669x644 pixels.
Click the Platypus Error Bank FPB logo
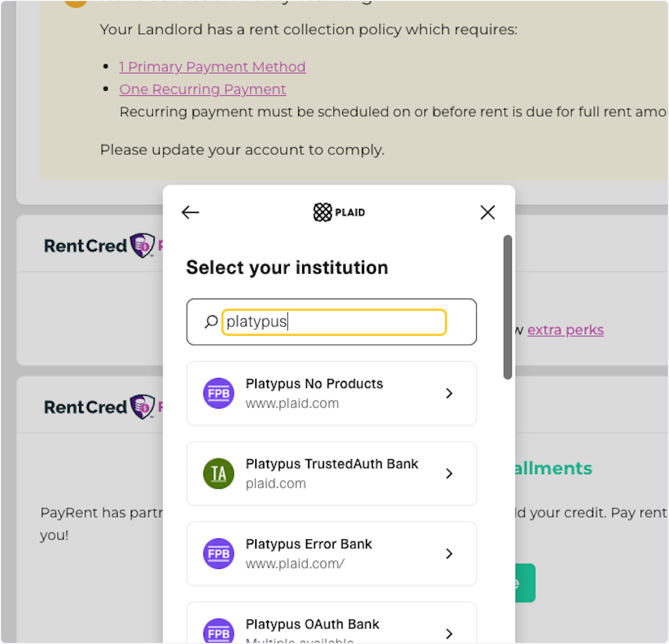click(219, 554)
